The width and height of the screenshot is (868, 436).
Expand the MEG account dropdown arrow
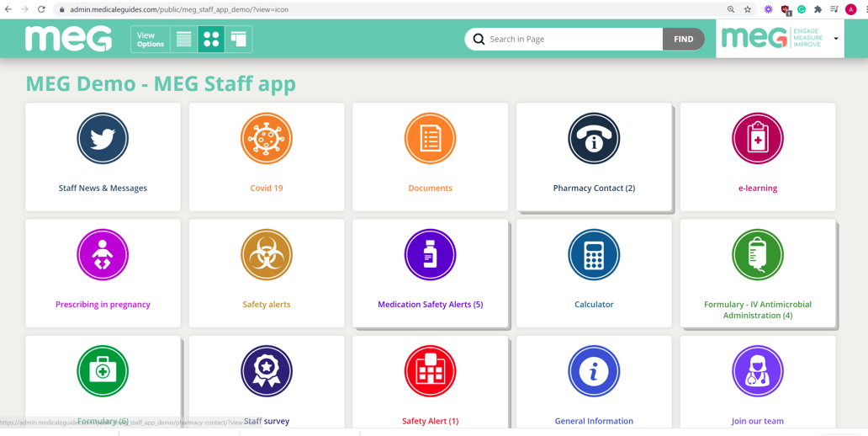pos(836,39)
